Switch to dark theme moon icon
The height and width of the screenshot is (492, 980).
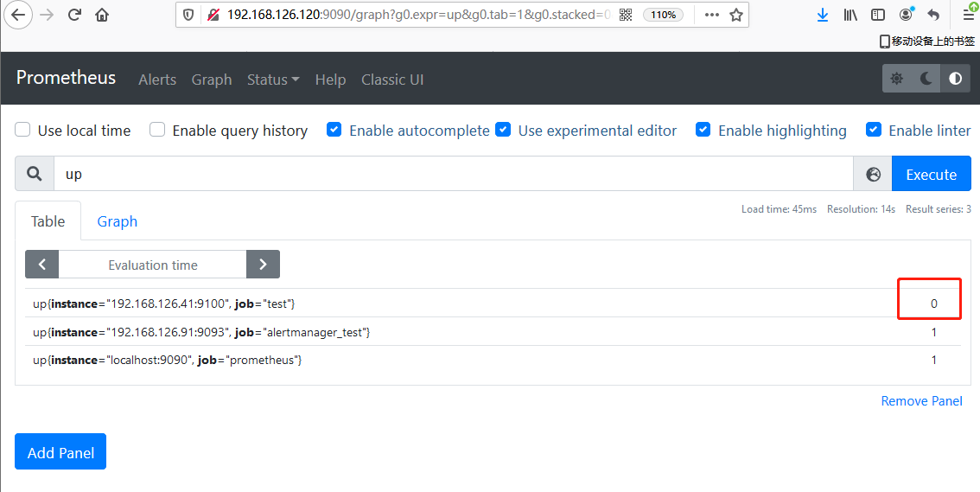tap(926, 79)
